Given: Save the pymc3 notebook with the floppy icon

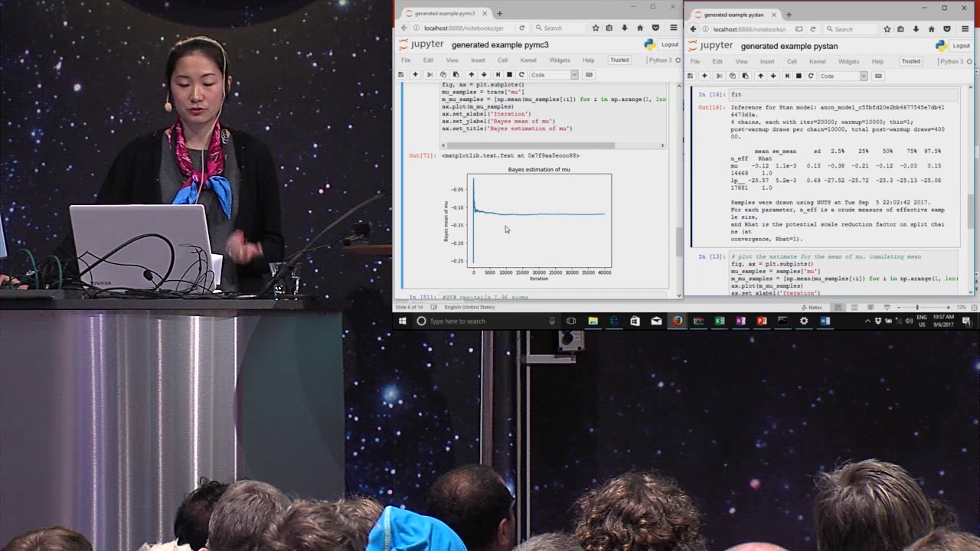Looking at the screenshot, I should coord(400,75).
